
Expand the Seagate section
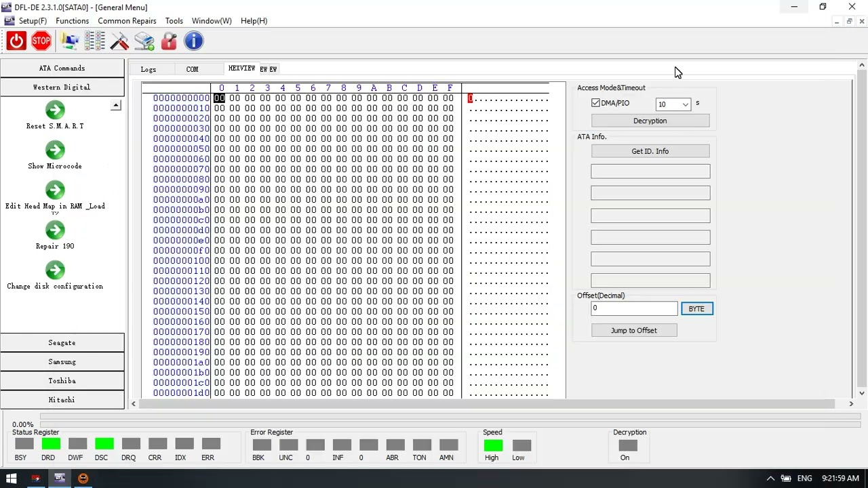click(62, 343)
